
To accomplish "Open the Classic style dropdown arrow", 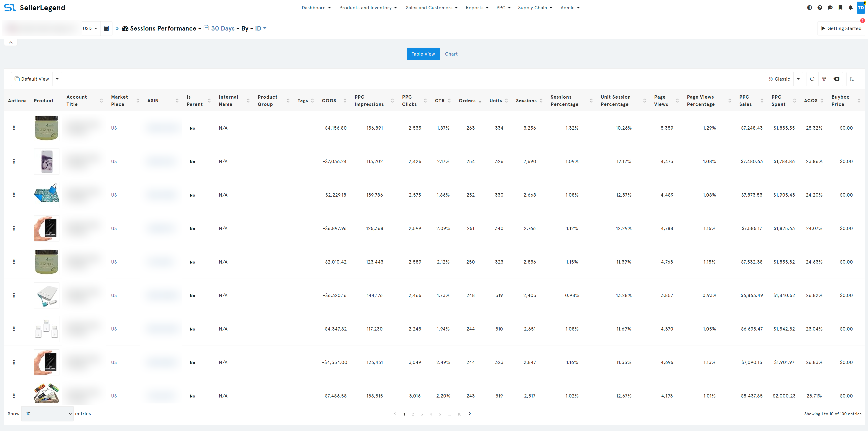I will click(798, 79).
